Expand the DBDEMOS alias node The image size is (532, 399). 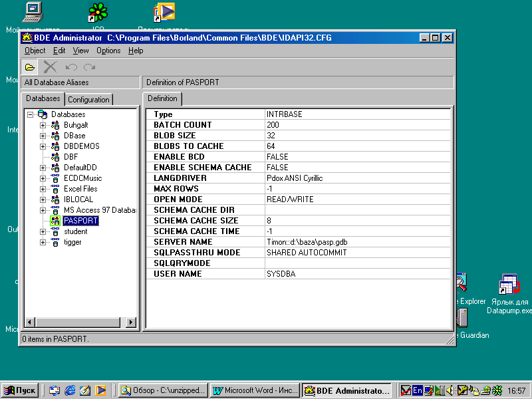tap(43, 146)
